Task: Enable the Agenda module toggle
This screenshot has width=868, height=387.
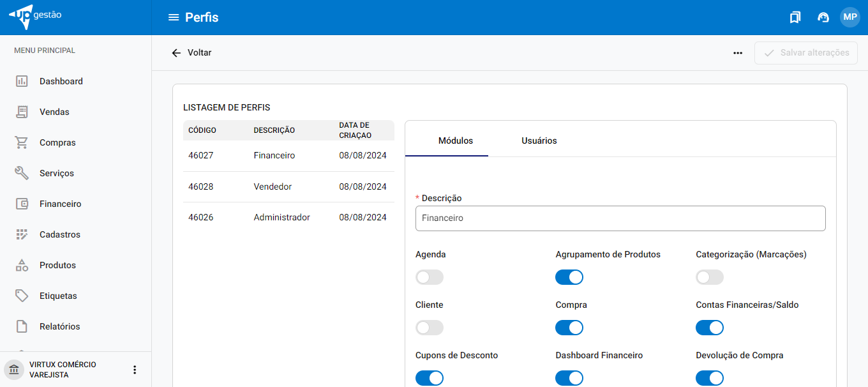Action: pos(429,277)
